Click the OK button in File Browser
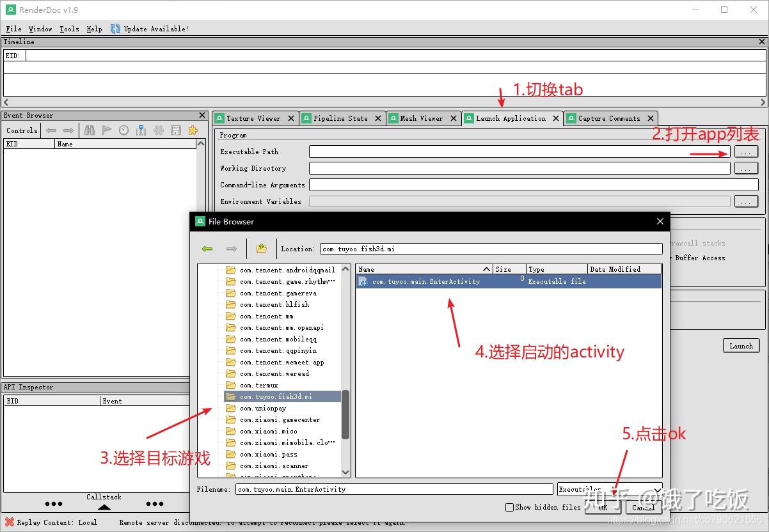 pyautogui.click(x=603, y=506)
